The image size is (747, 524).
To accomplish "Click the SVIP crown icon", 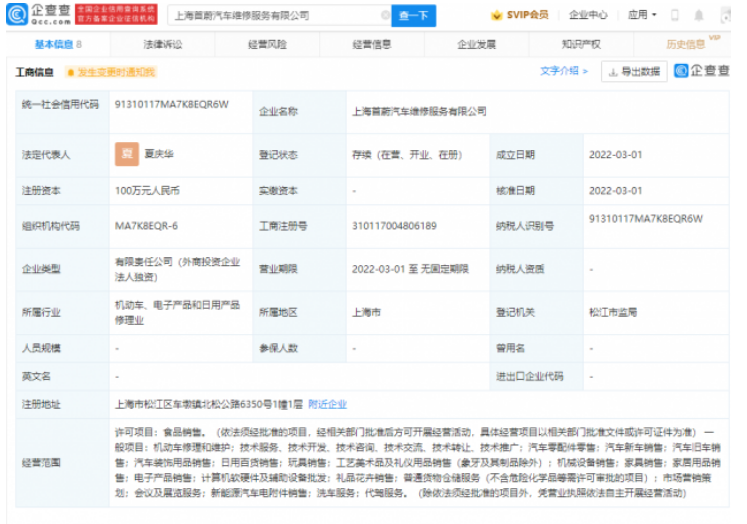I will (x=496, y=15).
